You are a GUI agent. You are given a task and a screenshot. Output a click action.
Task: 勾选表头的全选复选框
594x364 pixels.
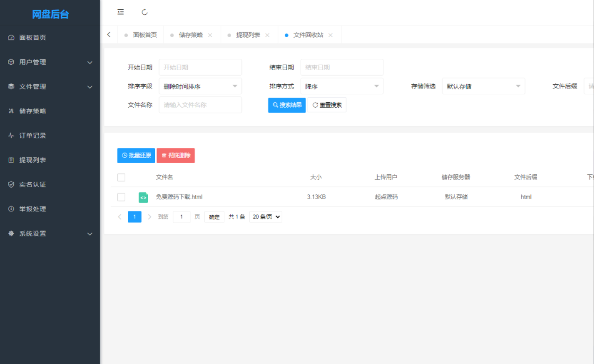click(121, 177)
